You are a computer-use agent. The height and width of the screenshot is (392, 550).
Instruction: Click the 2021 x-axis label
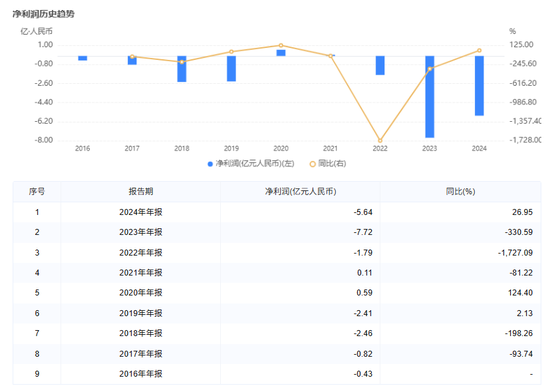coord(330,149)
